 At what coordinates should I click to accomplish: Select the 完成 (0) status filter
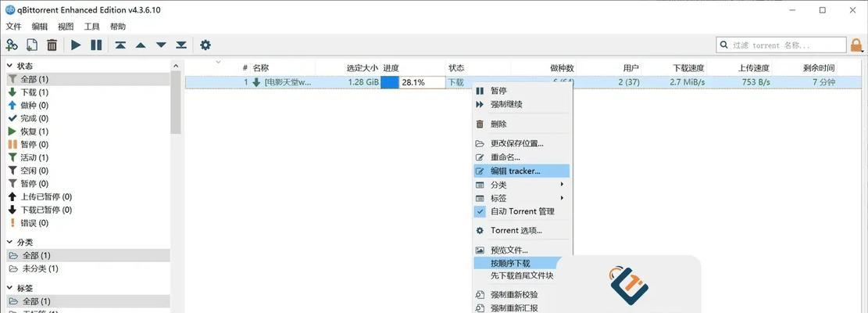point(88,118)
